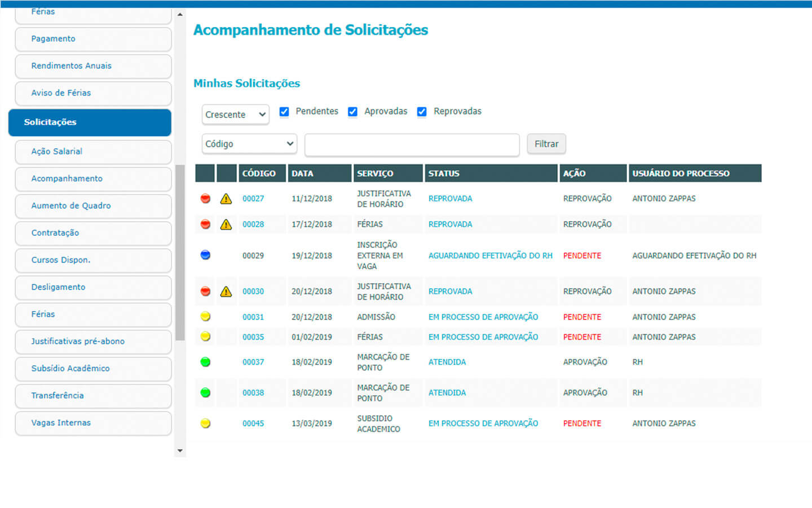Click the green status dot for request 00037
This screenshot has height=508, width=812.
click(x=205, y=362)
